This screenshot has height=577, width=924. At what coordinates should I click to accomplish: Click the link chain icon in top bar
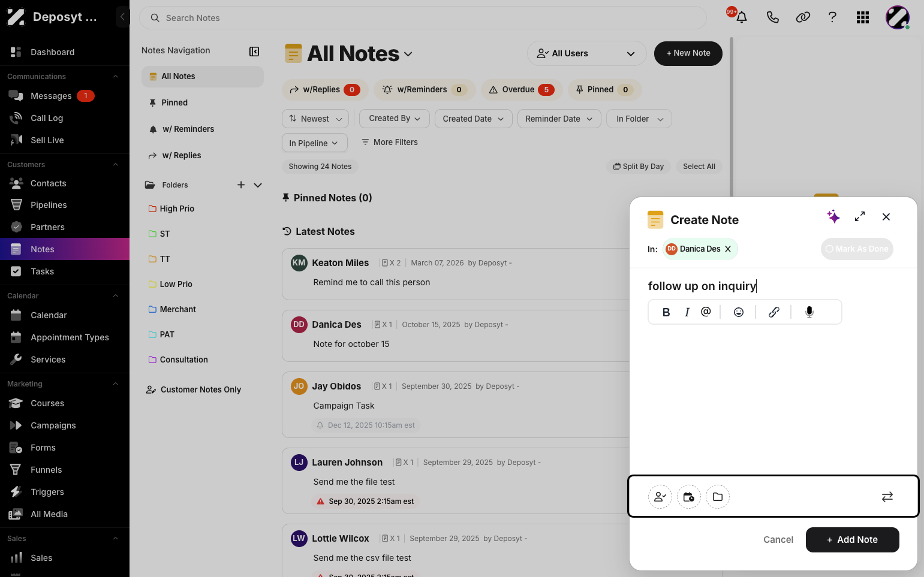click(x=803, y=17)
